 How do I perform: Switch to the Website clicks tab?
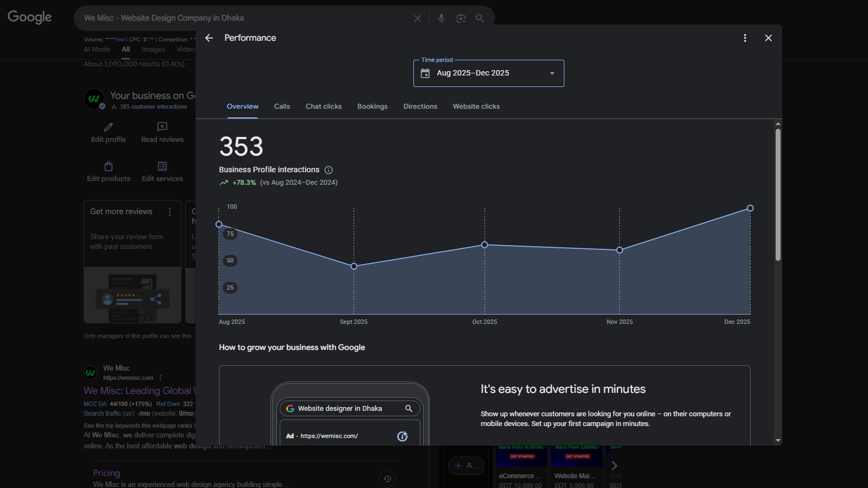point(476,107)
